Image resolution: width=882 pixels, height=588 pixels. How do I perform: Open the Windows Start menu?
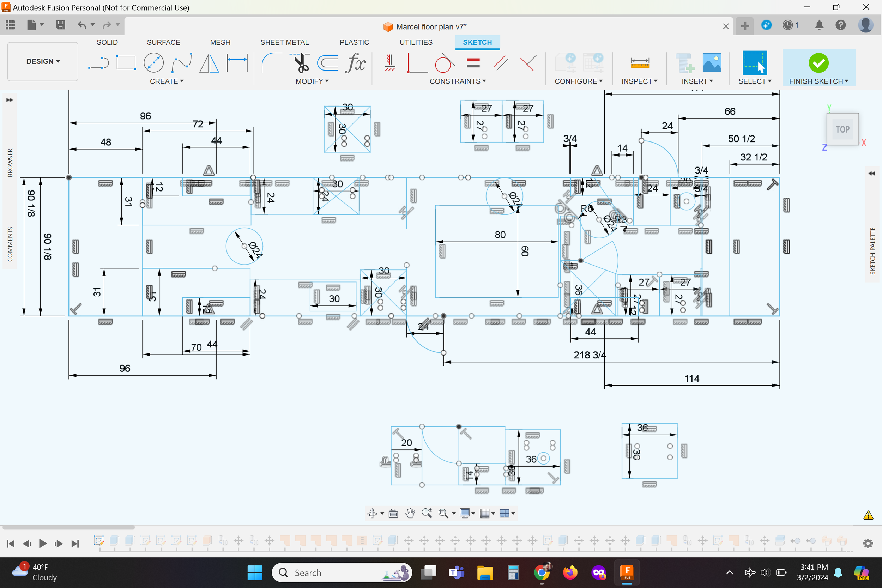click(255, 572)
